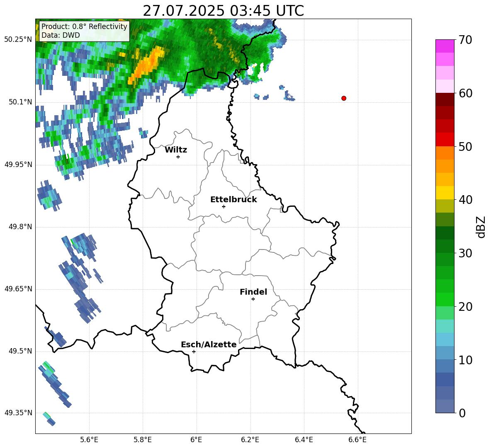491x448 pixels.
Task: Click the dark red colorbar band below 60
Action: tap(445, 99)
